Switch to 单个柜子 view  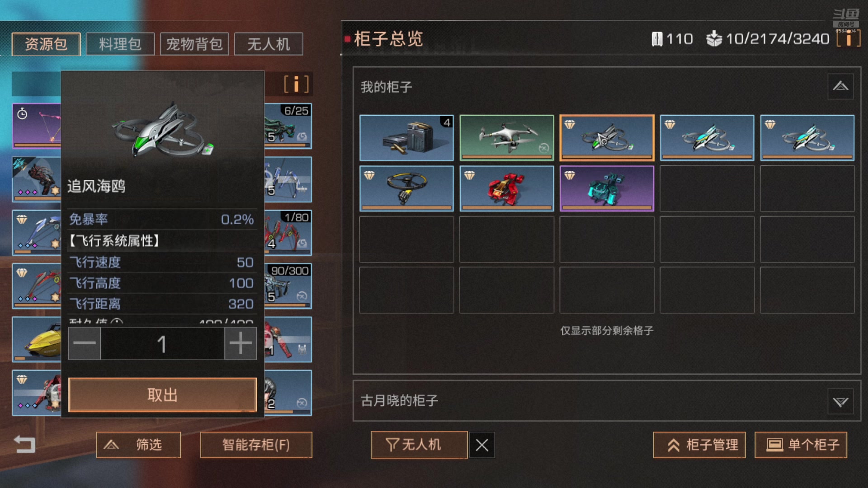click(801, 445)
